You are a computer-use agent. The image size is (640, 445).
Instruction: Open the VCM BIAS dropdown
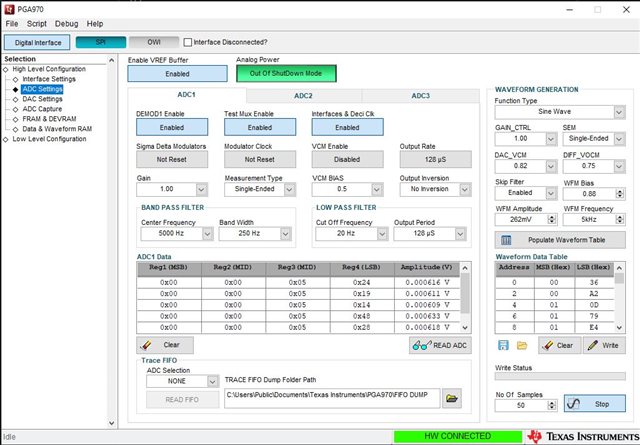[x=377, y=189]
